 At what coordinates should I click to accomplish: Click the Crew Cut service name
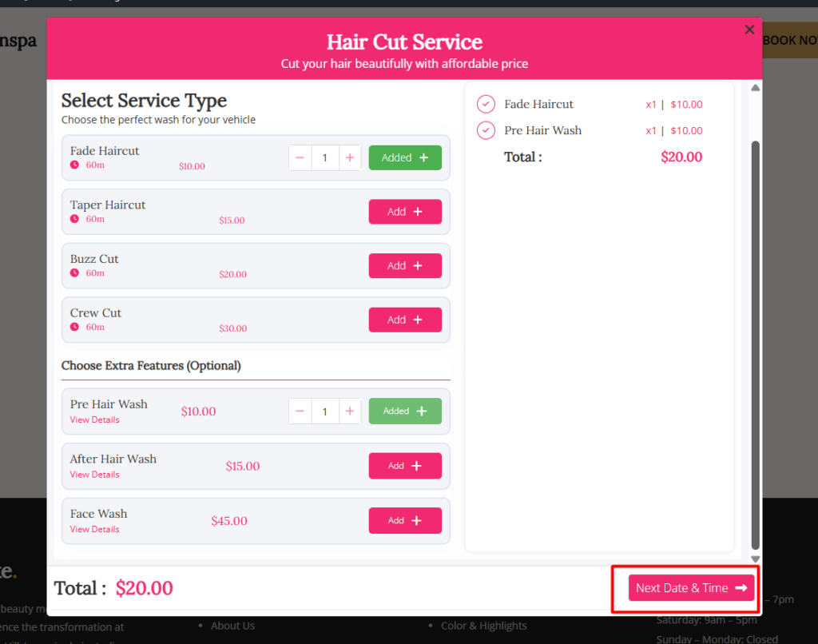pyautogui.click(x=96, y=313)
